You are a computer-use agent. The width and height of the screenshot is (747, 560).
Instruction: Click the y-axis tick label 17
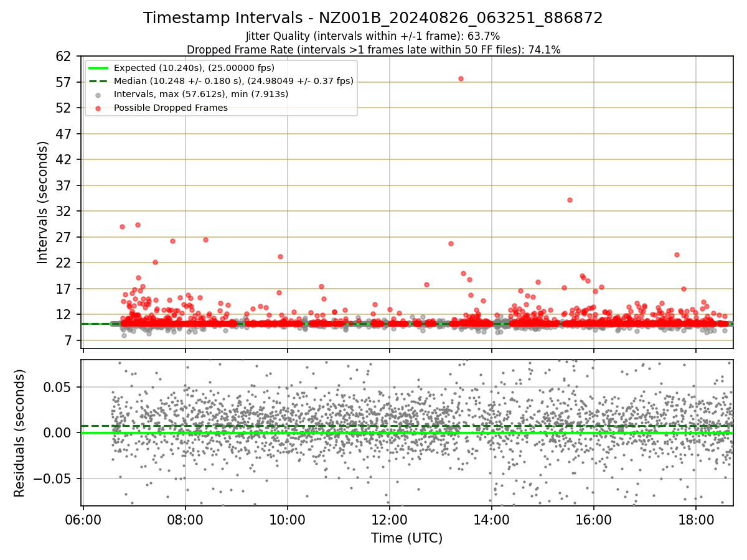pyautogui.click(x=65, y=289)
